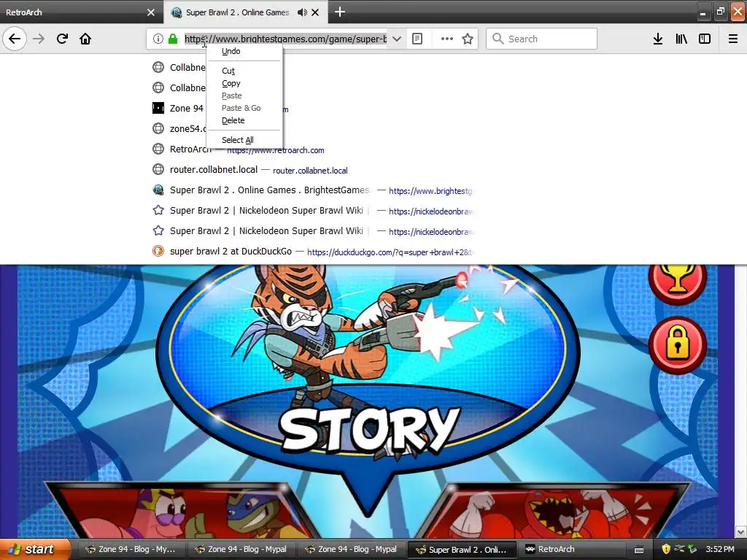Click the security shield tray icon
This screenshot has width=747, height=560.
(666, 549)
